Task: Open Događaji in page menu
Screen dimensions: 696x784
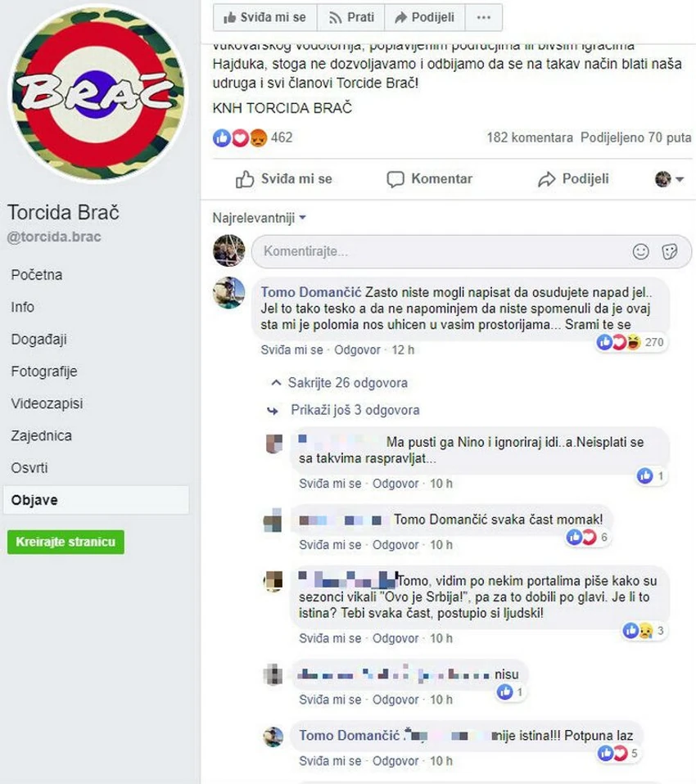Action: click(x=38, y=340)
